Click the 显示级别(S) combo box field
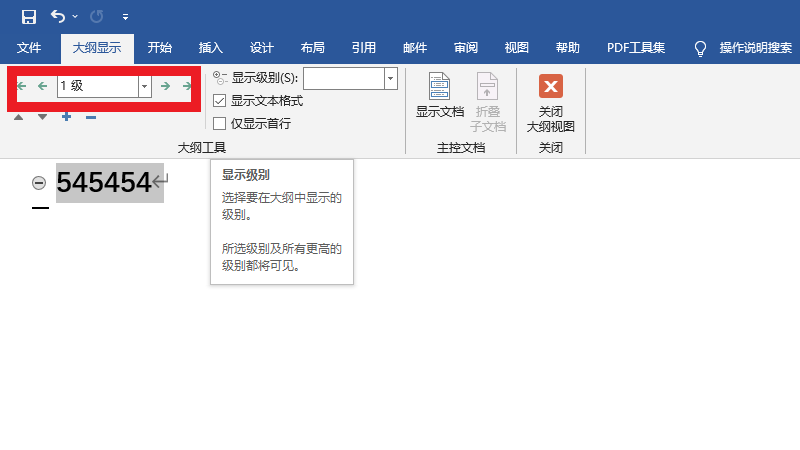Viewport: 800px width, 450px height. pos(343,79)
